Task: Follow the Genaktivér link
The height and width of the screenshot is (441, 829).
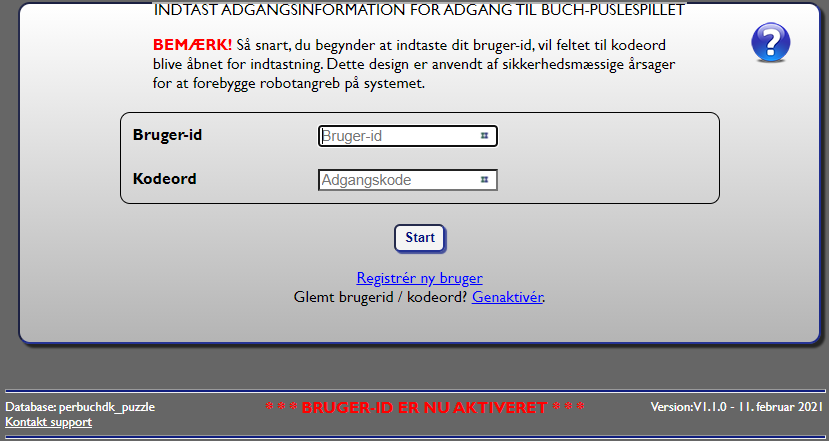Action: coord(507,297)
